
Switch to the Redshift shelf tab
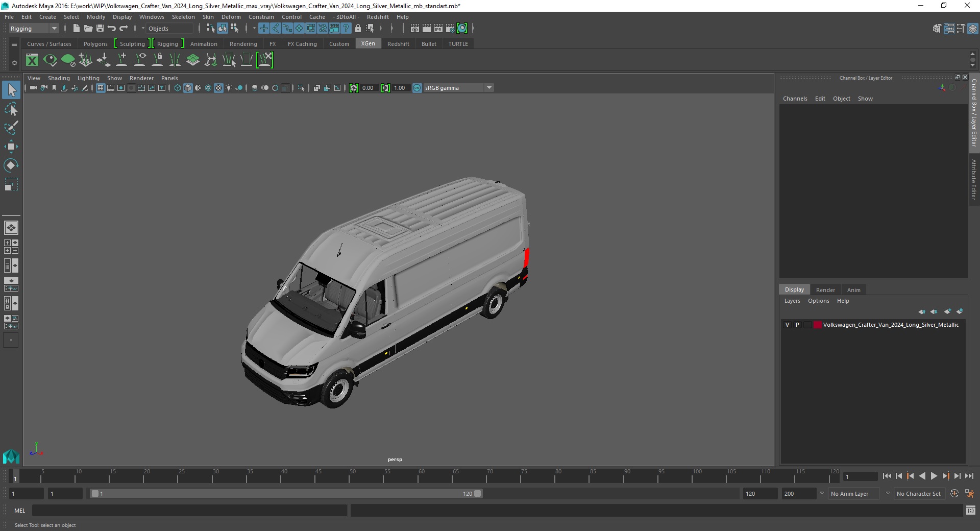[398, 44]
